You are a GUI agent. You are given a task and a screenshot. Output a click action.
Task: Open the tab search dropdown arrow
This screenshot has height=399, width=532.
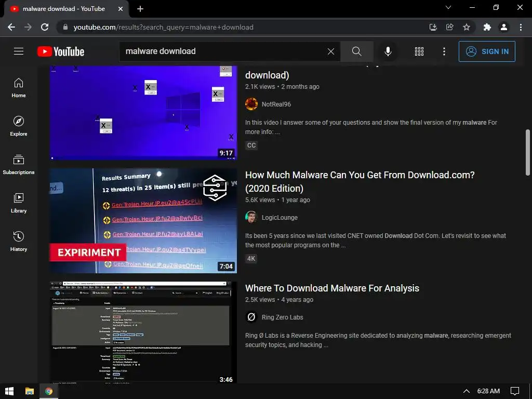pos(448,7)
